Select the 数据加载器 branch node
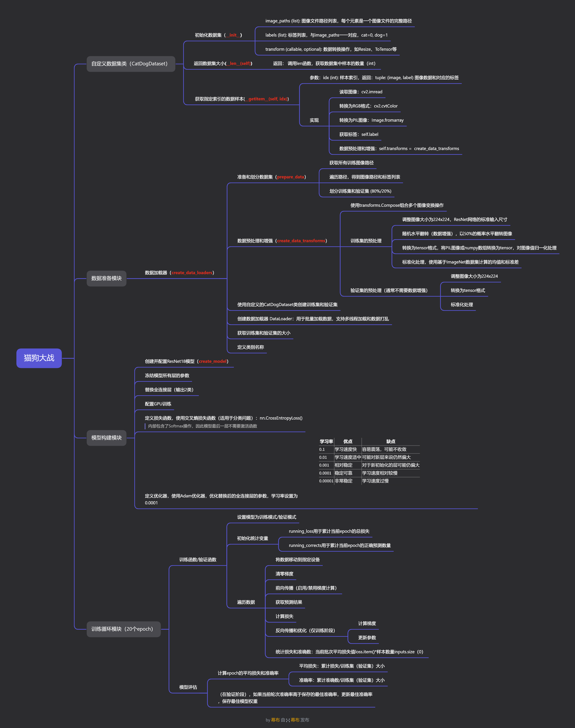Viewport: 575px width, 728px height. [156, 273]
